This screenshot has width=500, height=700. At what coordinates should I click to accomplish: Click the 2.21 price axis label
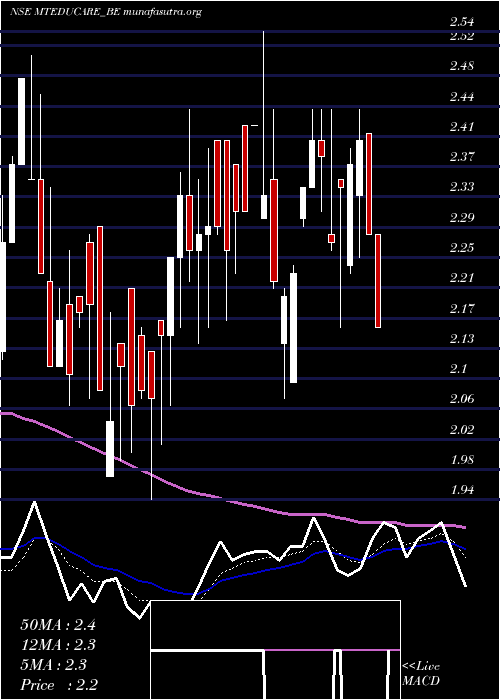coord(462,278)
